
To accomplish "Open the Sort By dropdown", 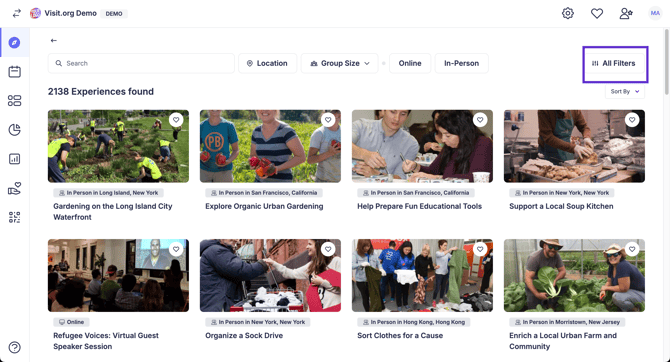I will pyautogui.click(x=625, y=91).
